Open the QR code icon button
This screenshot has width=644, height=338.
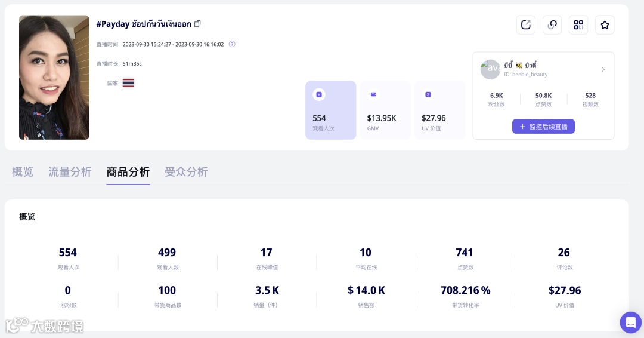578,24
